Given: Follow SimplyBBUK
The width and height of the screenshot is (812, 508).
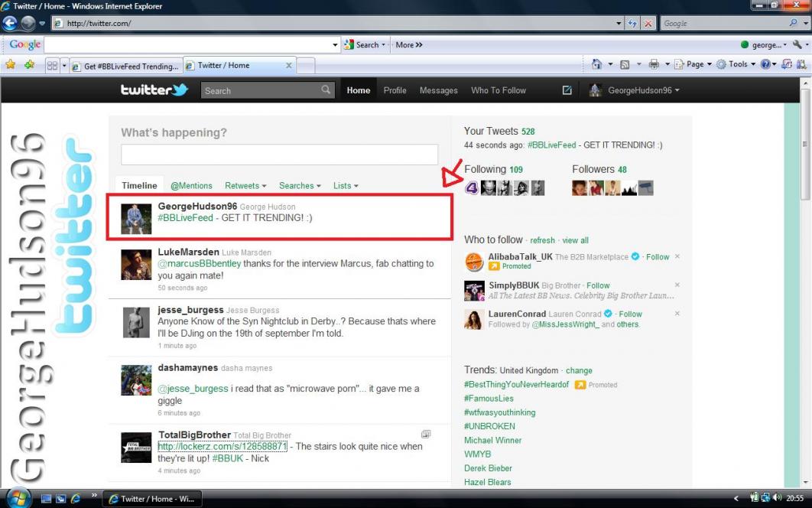Looking at the screenshot, I should point(598,285).
